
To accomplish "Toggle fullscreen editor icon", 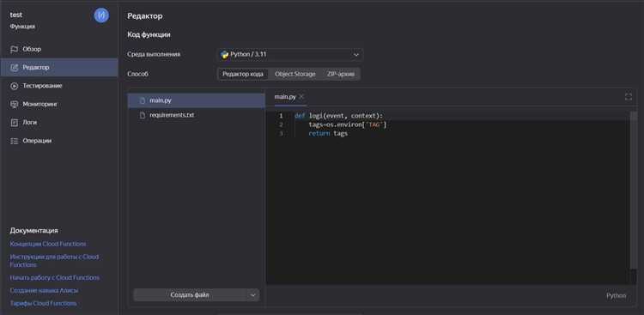I will (628, 97).
